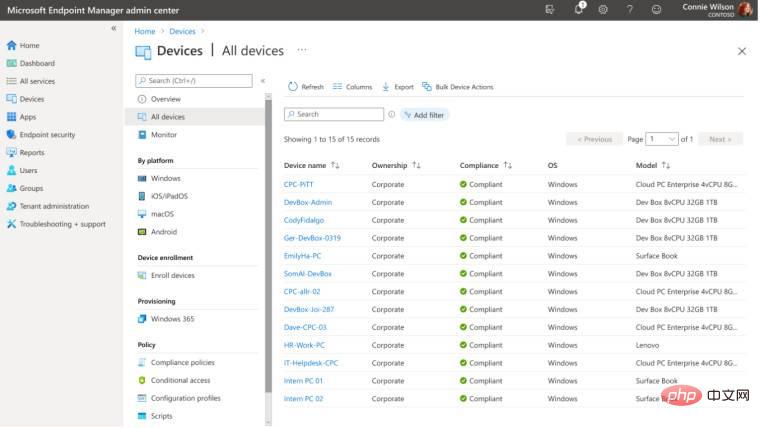Click the Compliance policies icon
This screenshot has width=760, height=428.
(x=142, y=363)
